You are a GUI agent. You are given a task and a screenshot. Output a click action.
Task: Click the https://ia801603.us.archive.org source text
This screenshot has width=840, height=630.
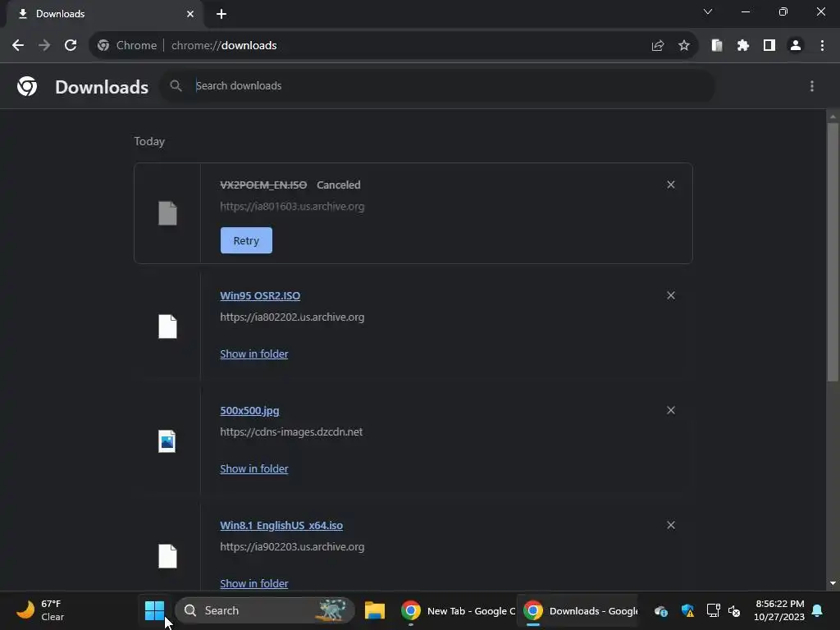(292, 207)
